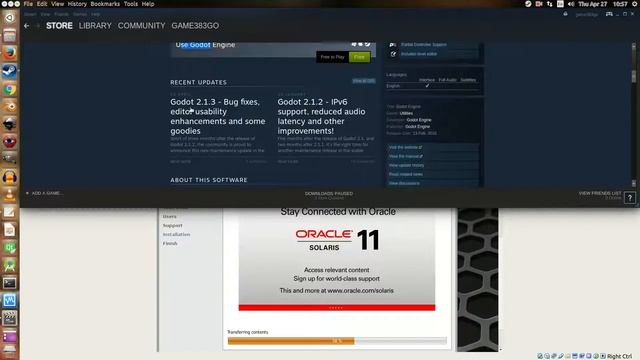640x360 pixels.
Task: Open Qt Creator icon in dock
Action: (9, 248)
